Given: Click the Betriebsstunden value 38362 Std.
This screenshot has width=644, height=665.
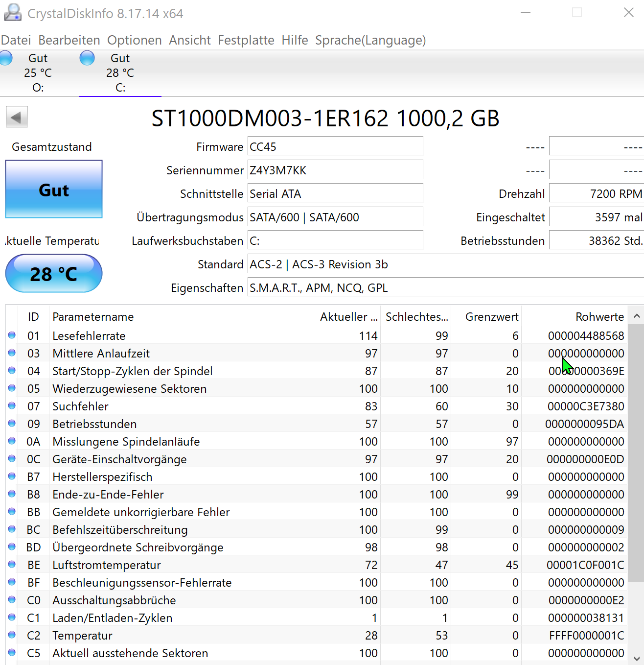Looking at the screenshot, I should pyautogui.click(x=597, y=241).
